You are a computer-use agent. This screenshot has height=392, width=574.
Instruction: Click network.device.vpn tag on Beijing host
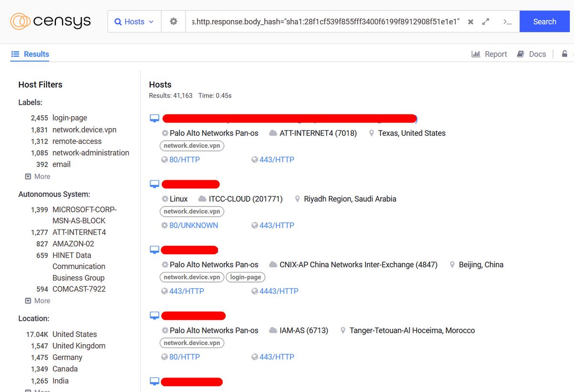(x=192, y=277)
